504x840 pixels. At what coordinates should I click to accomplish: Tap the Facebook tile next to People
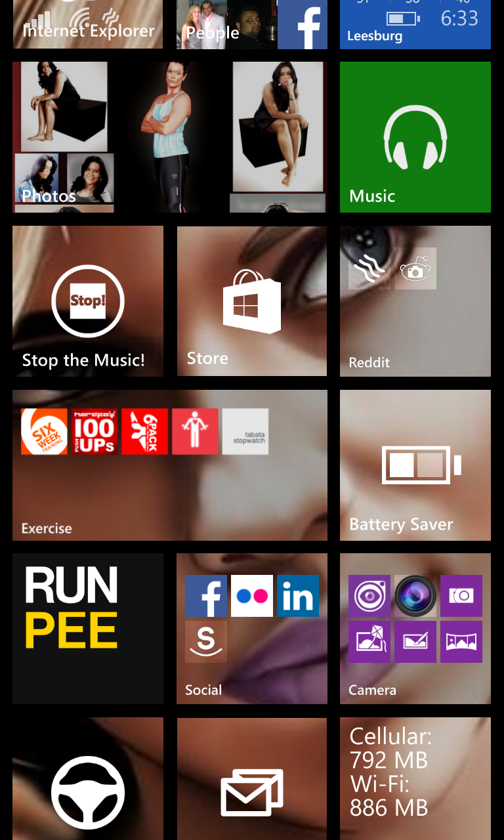303,24
